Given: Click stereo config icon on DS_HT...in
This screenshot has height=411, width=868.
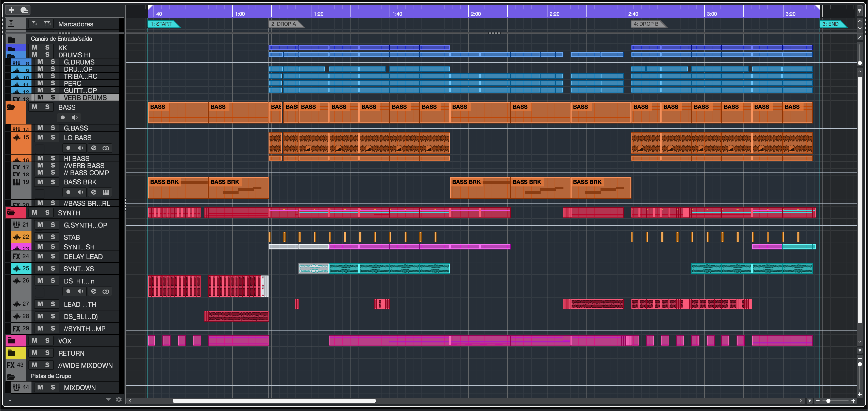Looking at the screenshot, I should (x=106, y=291).
